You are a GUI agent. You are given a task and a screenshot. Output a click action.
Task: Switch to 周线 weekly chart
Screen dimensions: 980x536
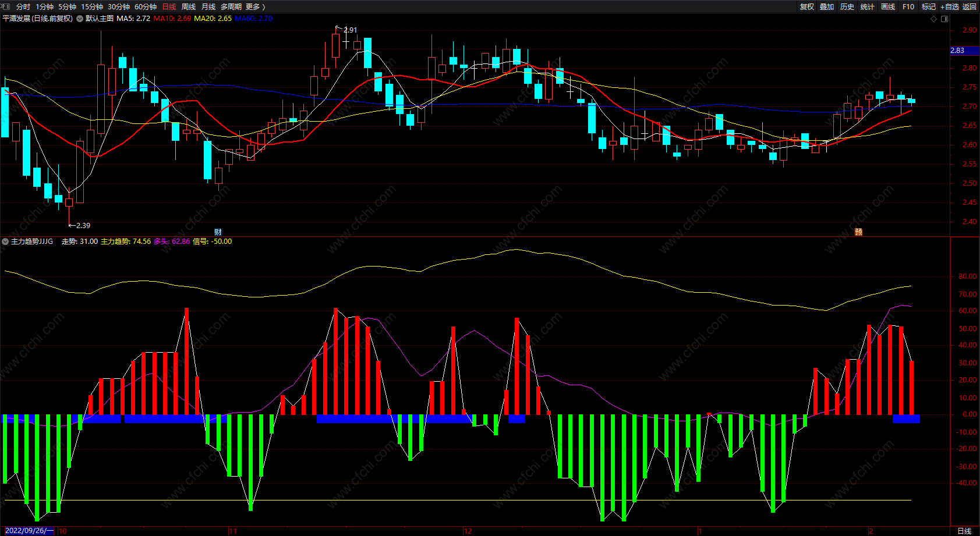(189, 7)
